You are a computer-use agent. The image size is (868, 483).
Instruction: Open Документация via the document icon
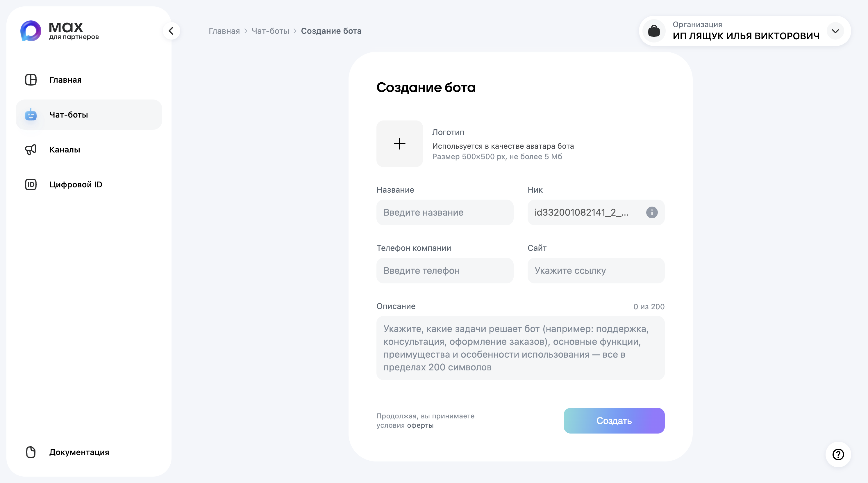tap(31, 452)
